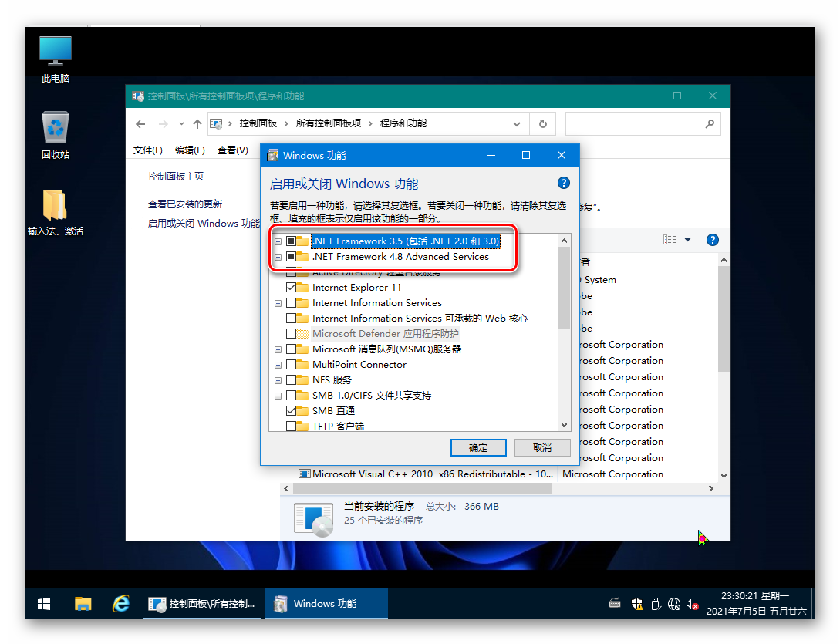Expand the Internet Information Services node
Screen dimensions: 840x644
pos(278,304)
